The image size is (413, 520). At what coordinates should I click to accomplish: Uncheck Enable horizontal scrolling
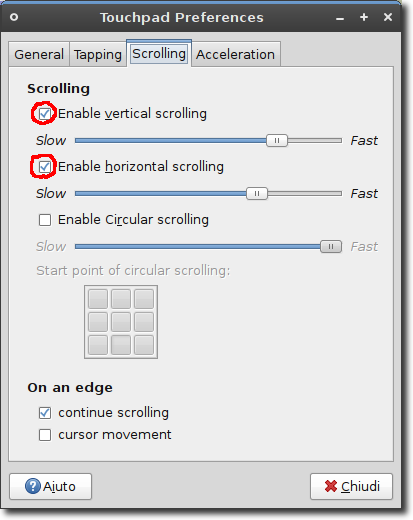[45, 167]
